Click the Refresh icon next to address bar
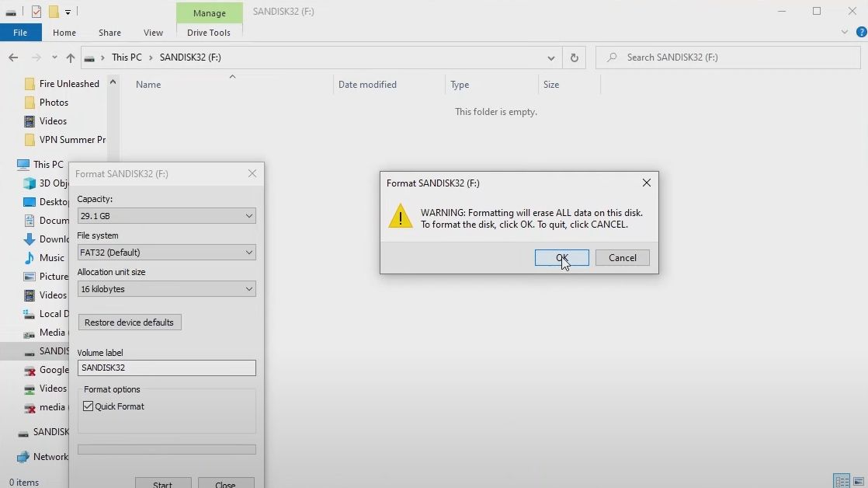 (574, 57)
